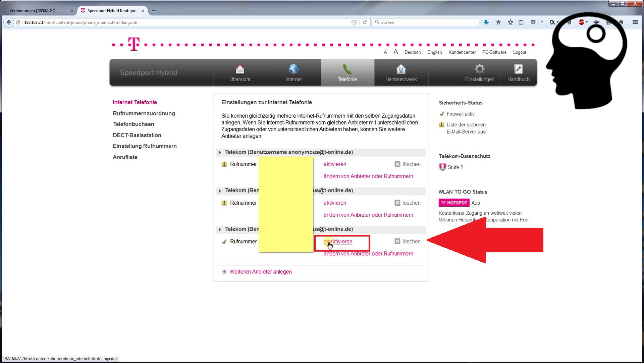Click the Telekom-Datenschutz shield icon
This screenshot has height=363, width=644.
(442, 167)
